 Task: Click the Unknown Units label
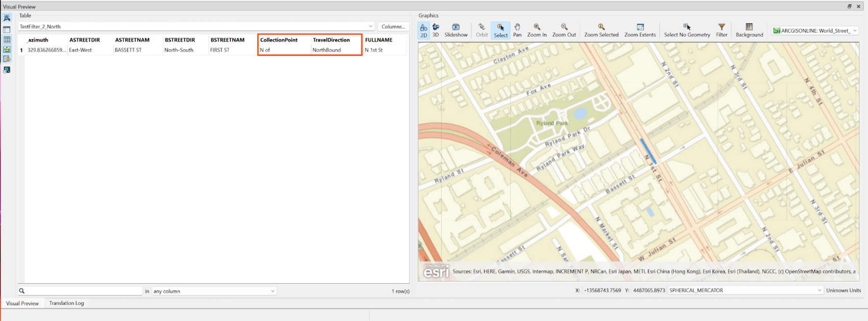tap(843, 290)
